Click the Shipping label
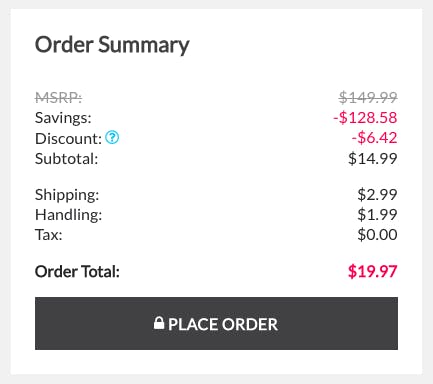Viewport: 433px width, 384px height. [x=67, y=195]
